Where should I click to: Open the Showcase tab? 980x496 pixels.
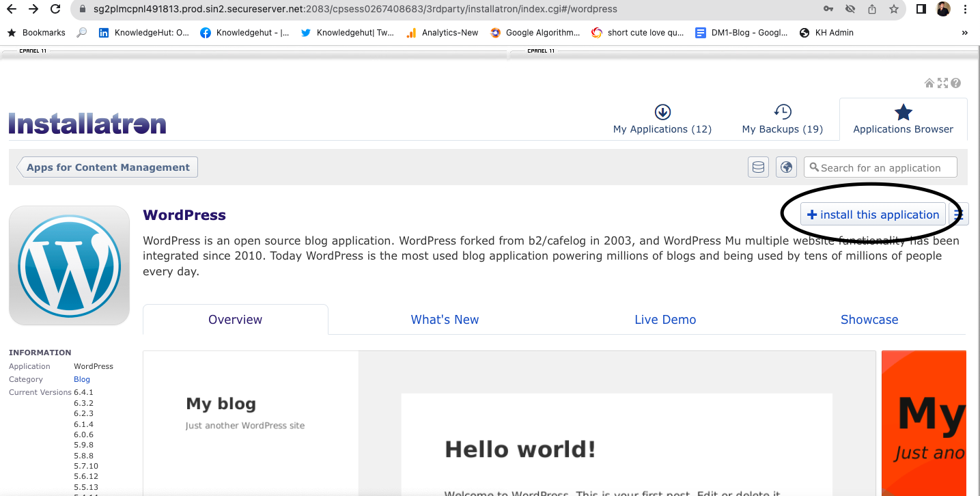click(869, 320)
